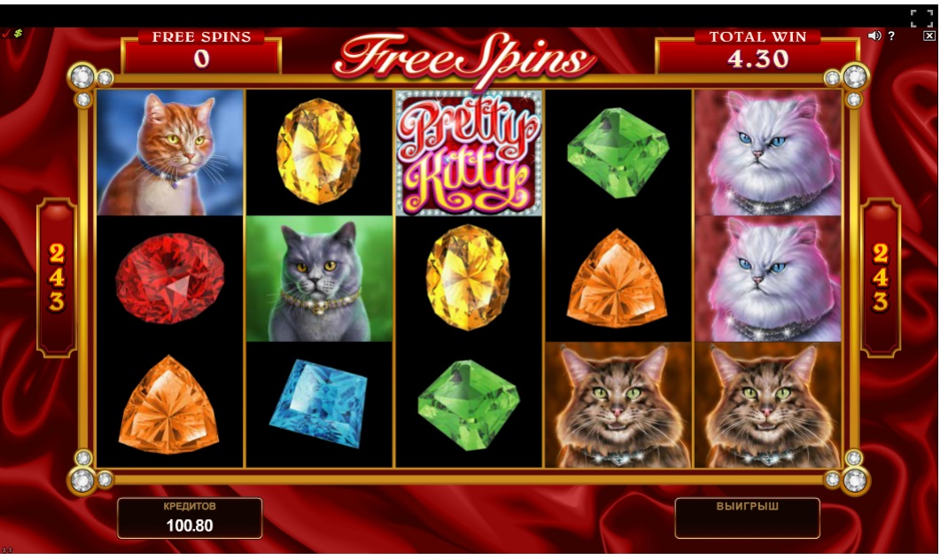Click the red ruby gem symbol
This screenshot has width=940, height=560.
click(169, 279)
